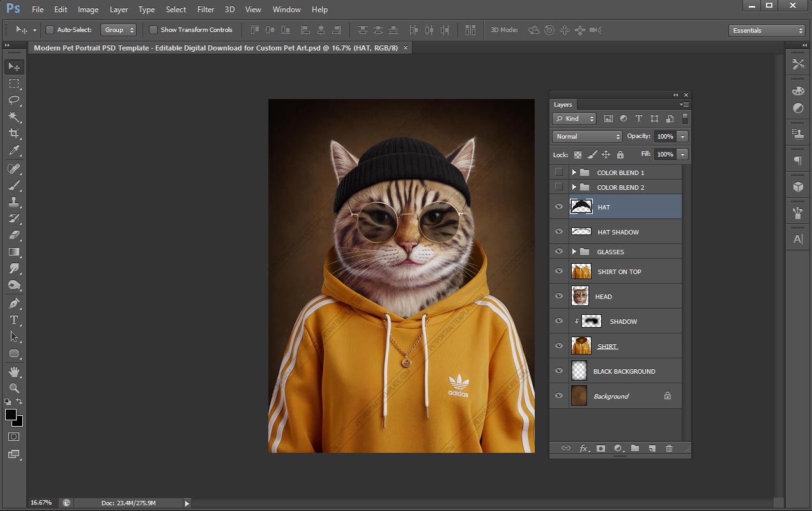
Task: Close the document tab
Action: tap(405, 48)
